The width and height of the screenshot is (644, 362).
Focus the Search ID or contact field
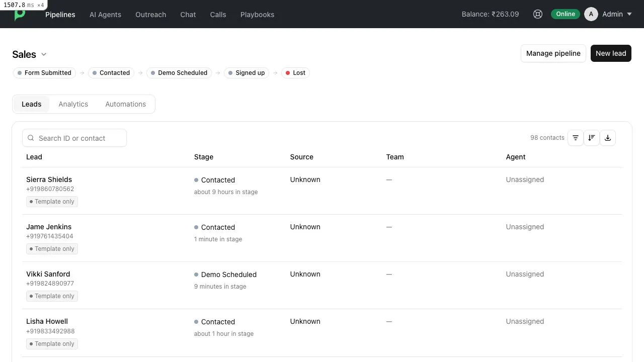point(74,138)
